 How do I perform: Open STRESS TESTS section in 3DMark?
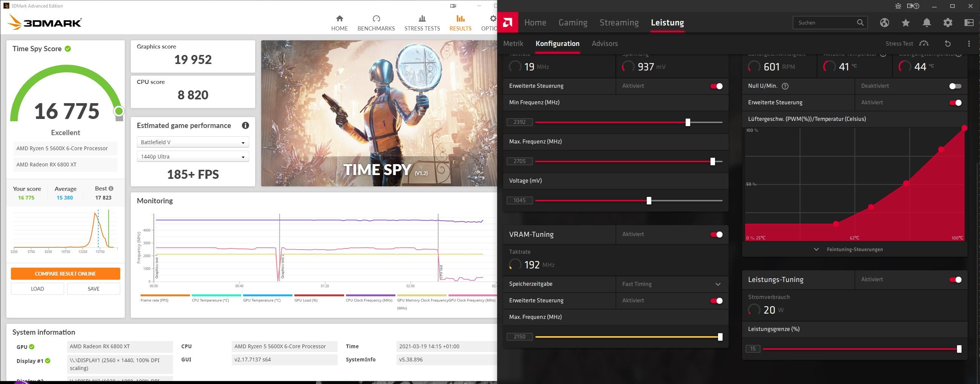click(x=422, y=23)
